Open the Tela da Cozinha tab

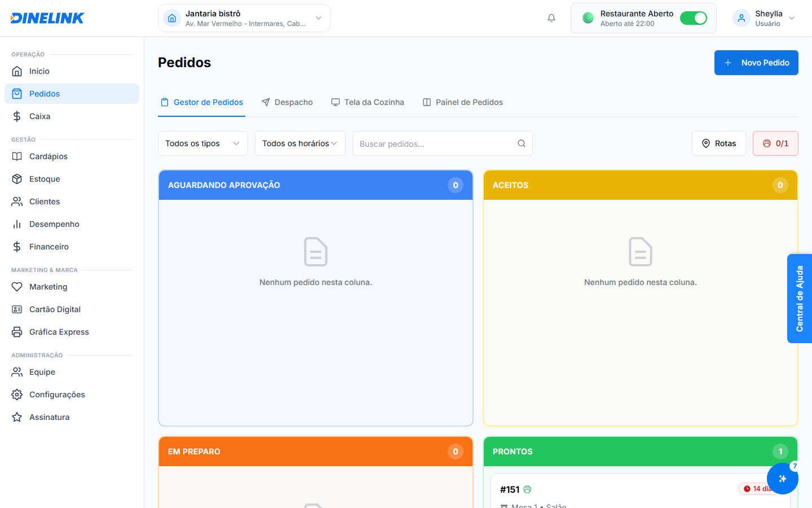[368, 102]
